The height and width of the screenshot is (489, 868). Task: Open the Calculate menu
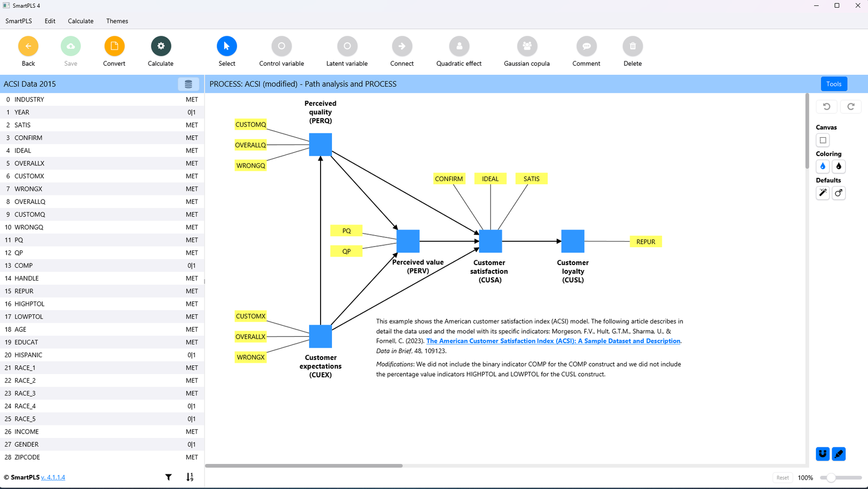pos(81,21)
